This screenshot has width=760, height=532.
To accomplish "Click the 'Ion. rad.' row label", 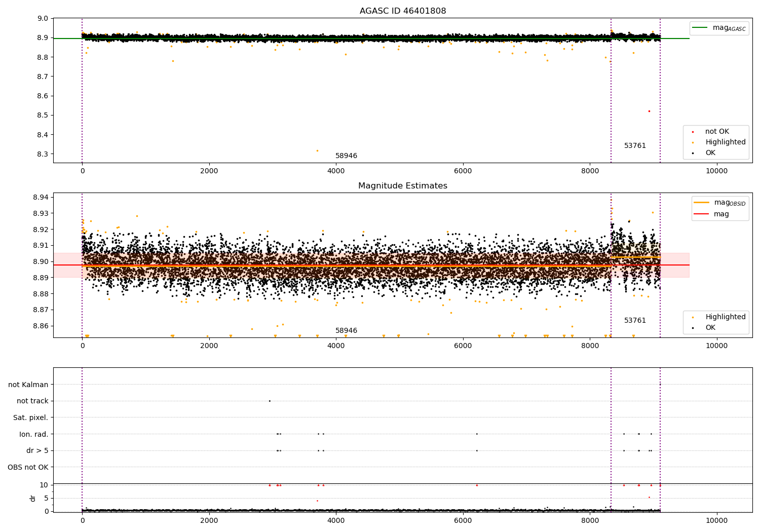I will pyautogui.click(x=34, y=434).
